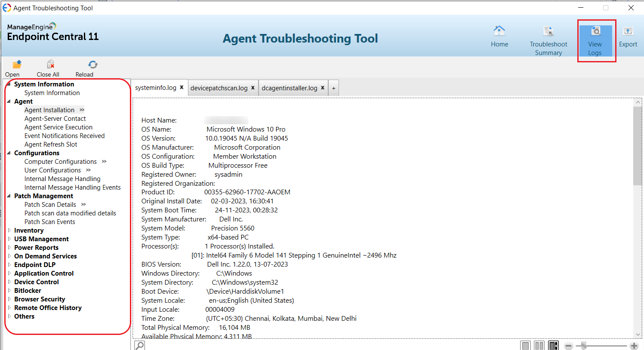Viewport: 644px width, 350px height.
Task: Expand the Device Control node arrow
Action: [x=9, y=282]
